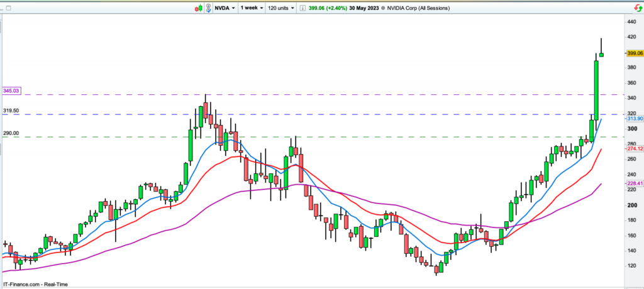
Task: Click the latest small green candle
Action: [x=602, y=55]
